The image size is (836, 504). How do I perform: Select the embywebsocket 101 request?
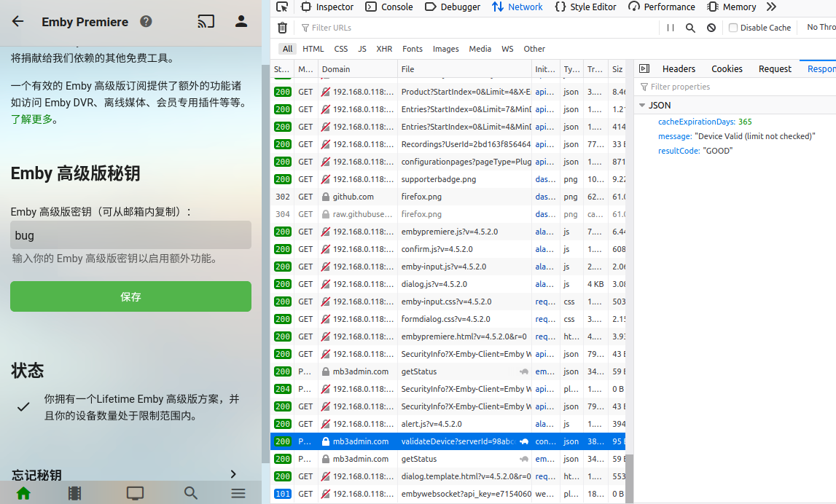coord(448,494)
